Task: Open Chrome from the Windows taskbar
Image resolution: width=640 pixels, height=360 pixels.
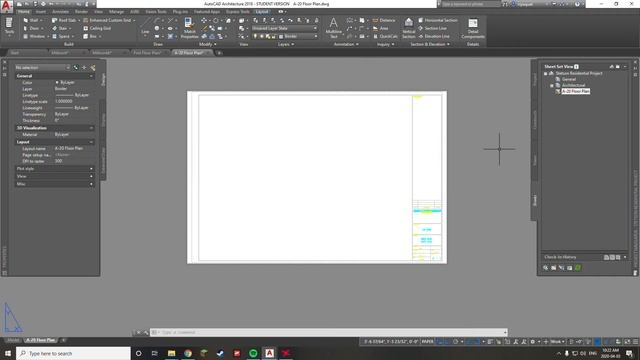Action: pos(188,353)
